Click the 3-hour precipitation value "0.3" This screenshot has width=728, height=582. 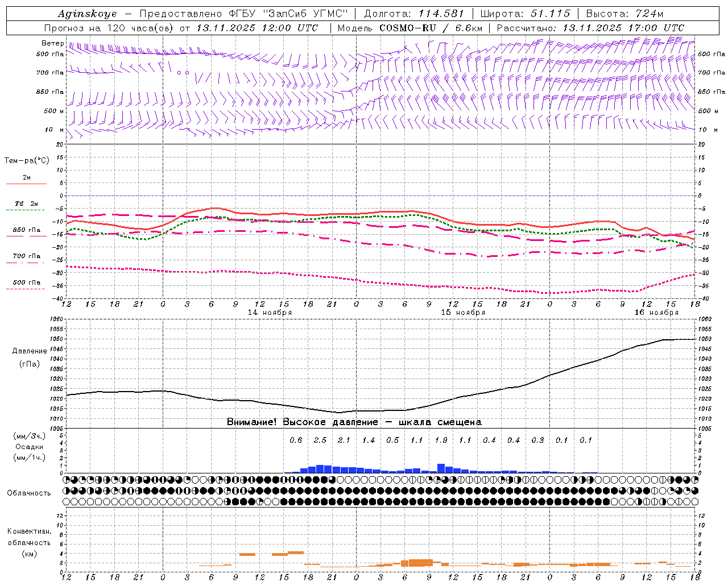537,440
